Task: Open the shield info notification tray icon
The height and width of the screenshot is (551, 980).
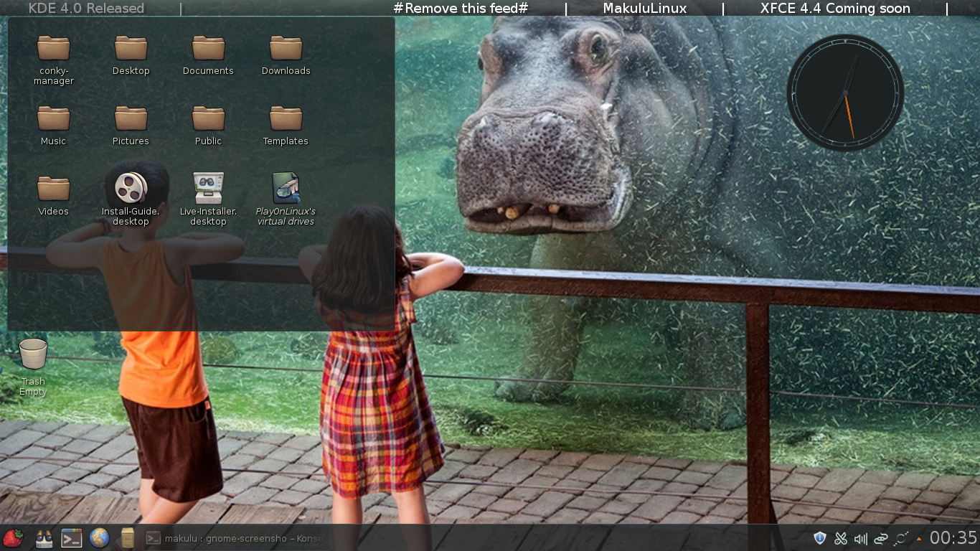Action: 820,538
